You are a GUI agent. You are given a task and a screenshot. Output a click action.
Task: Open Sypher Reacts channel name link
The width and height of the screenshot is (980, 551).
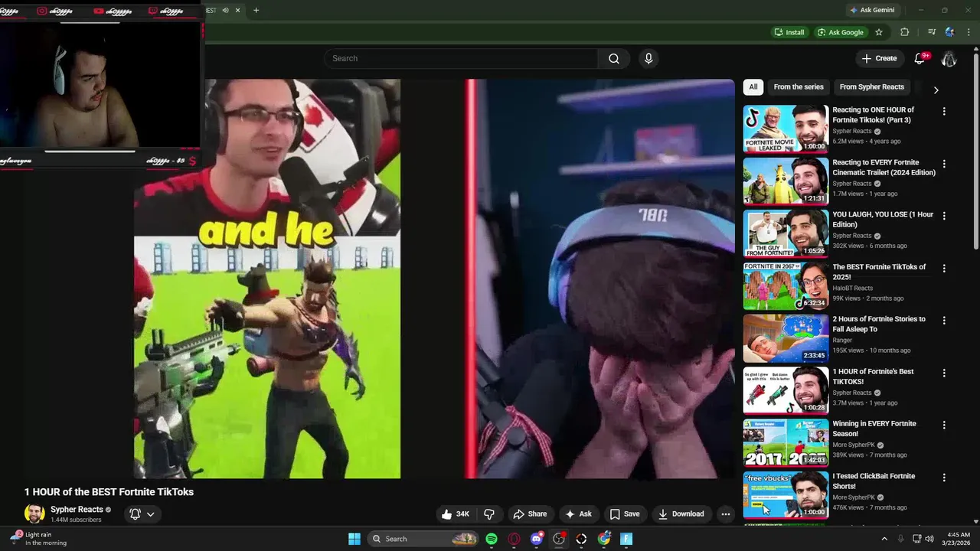click(x=77, y=510)
